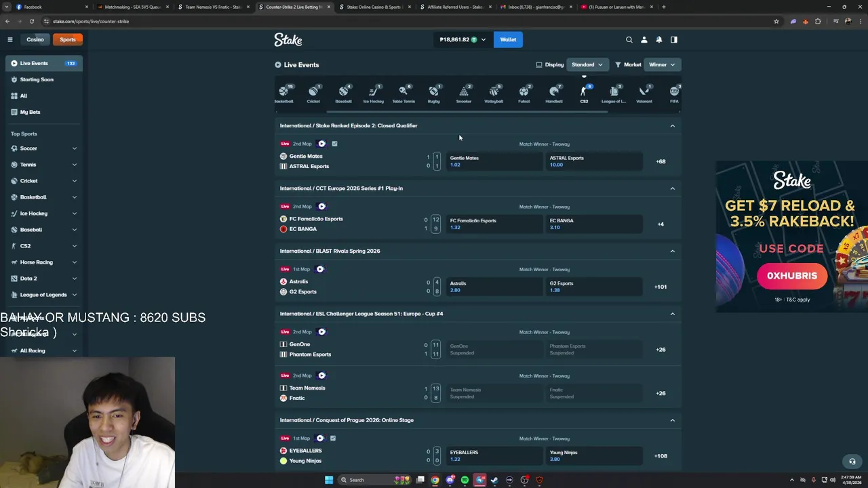Bet on EC BANGA at 3.10

click(593, 224)
